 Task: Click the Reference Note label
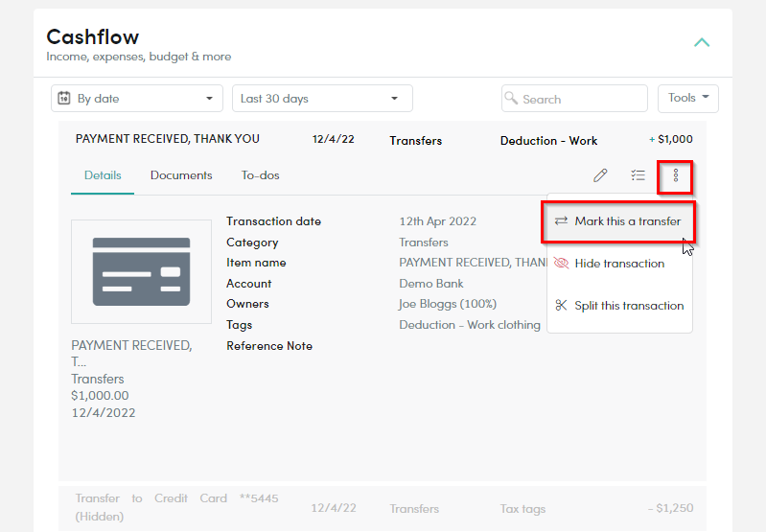pyautogui.click(x=269, y=346)
